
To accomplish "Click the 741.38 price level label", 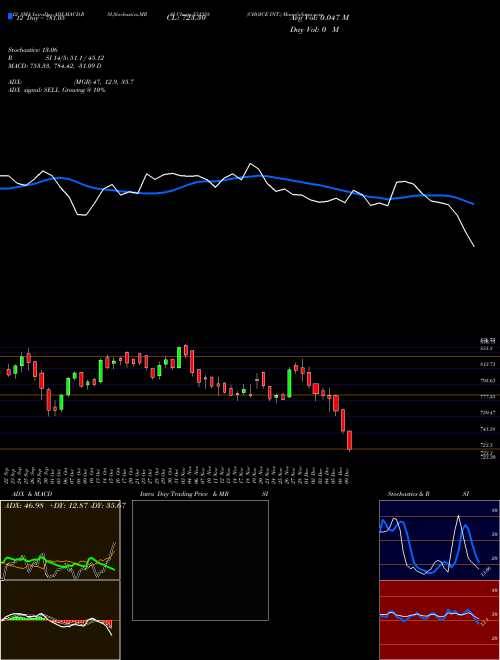I will [x=487, y=429].
